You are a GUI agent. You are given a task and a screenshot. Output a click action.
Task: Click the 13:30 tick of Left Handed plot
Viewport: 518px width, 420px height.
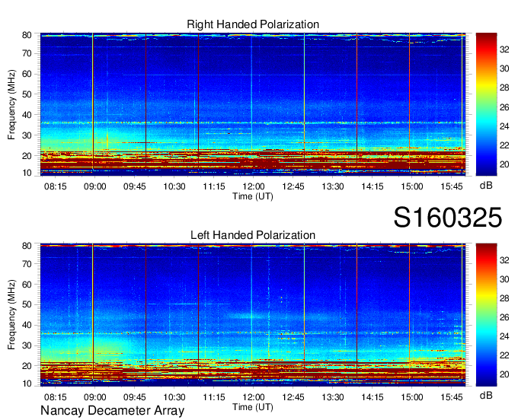pos(333,397)
